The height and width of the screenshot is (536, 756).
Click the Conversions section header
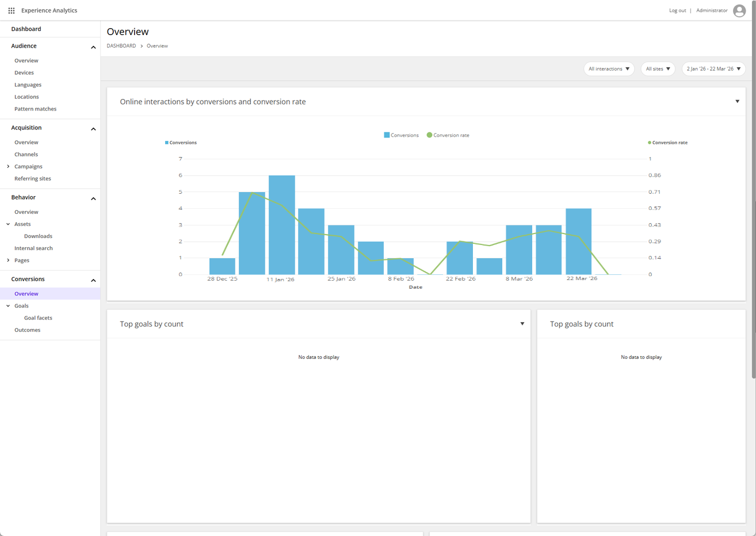28,278
